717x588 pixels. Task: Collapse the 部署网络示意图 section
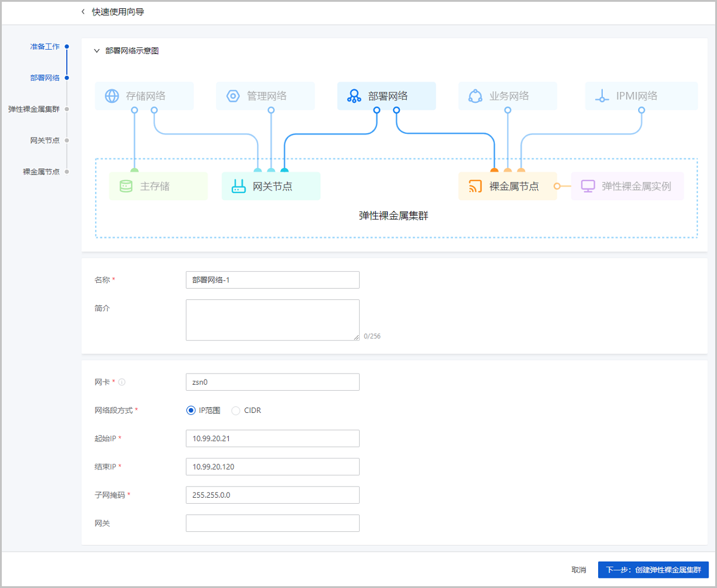(x=96, y=51)
